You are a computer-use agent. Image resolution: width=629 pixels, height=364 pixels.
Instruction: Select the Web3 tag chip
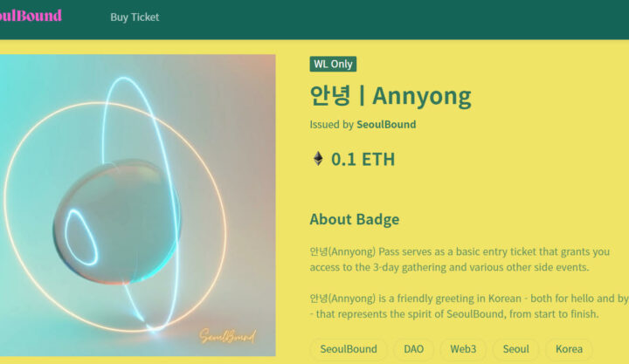(x=463, y=349)
